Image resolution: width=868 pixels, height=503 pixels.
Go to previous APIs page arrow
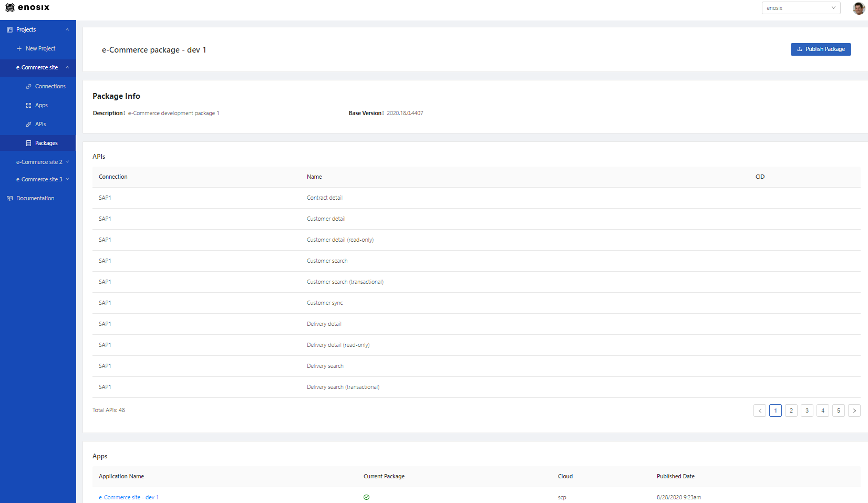point(760,410)
